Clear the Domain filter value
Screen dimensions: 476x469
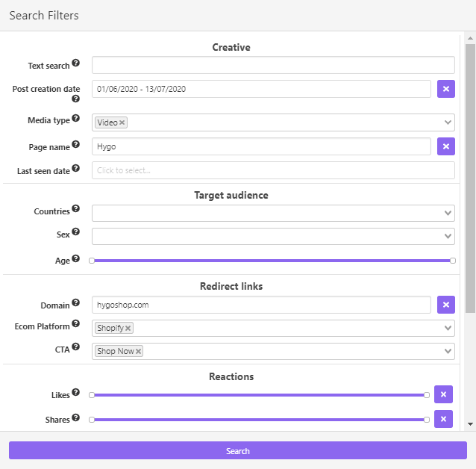tap(446, 305)
